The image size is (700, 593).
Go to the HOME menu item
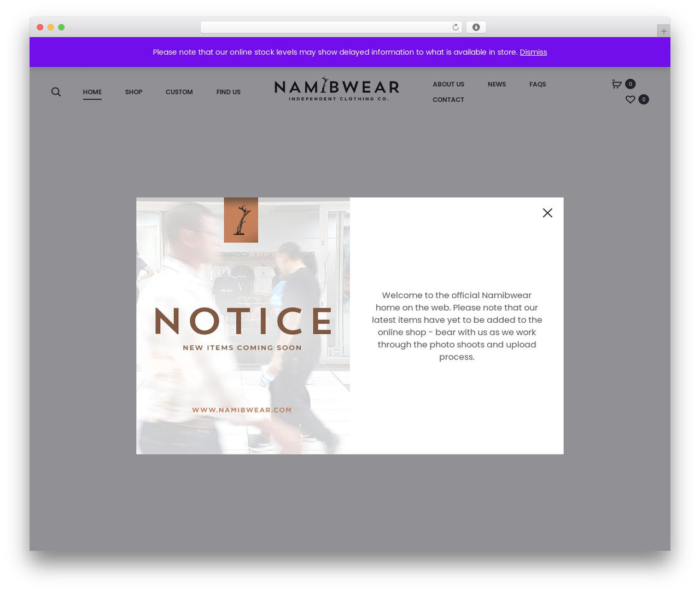92,92
